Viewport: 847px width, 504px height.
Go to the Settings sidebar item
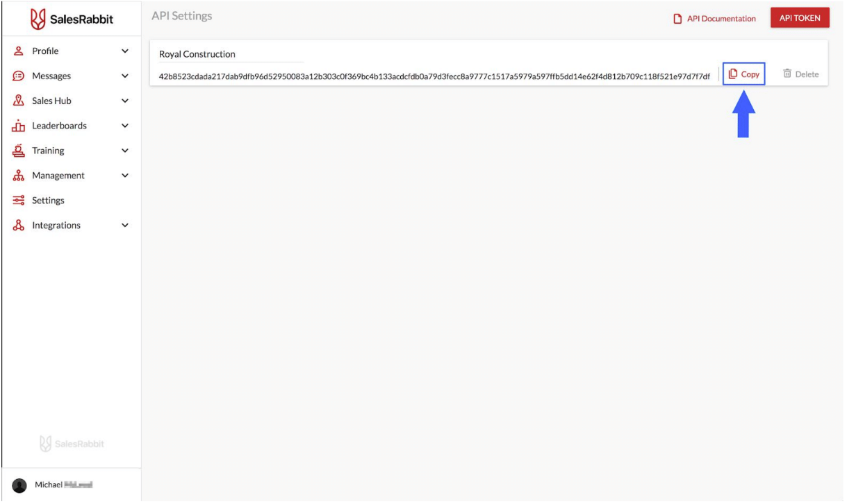(x=72, y=201)
